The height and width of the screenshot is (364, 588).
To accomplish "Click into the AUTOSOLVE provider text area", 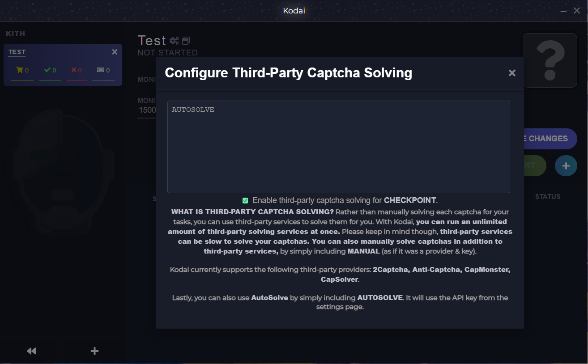I will click(338, 147).
